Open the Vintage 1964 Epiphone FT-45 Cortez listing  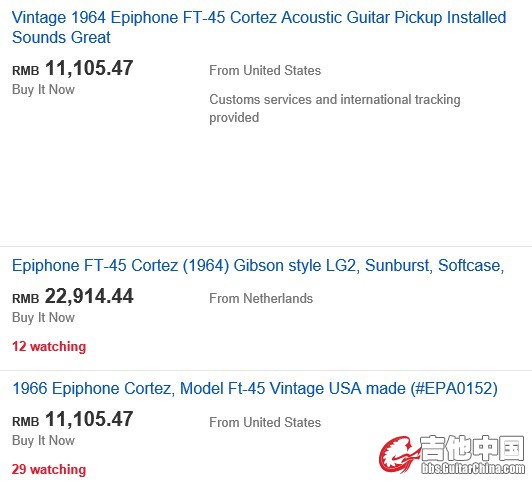pos(259,27)
